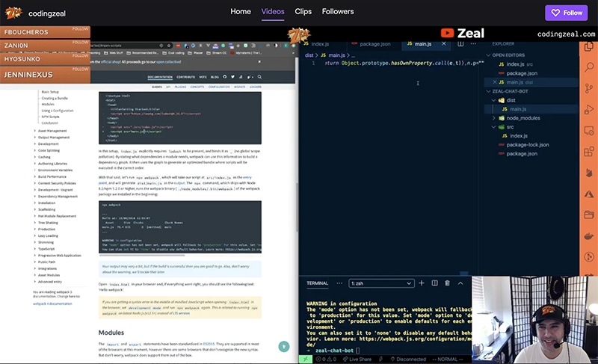The width and height of the screenshot is (598, 364).
Task: Dismiss the webpack banner with the X
Action: pyautogui.click(x=259, y=62)
